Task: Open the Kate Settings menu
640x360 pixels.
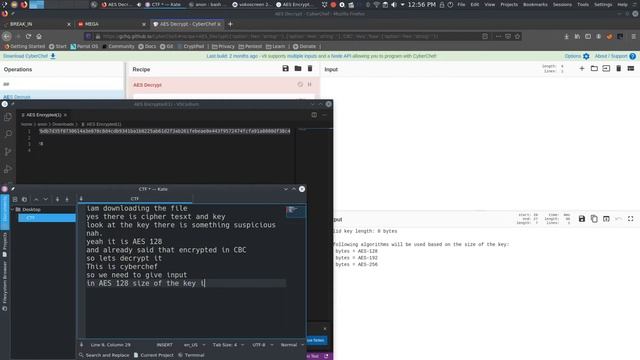Action: click(603, 4)
